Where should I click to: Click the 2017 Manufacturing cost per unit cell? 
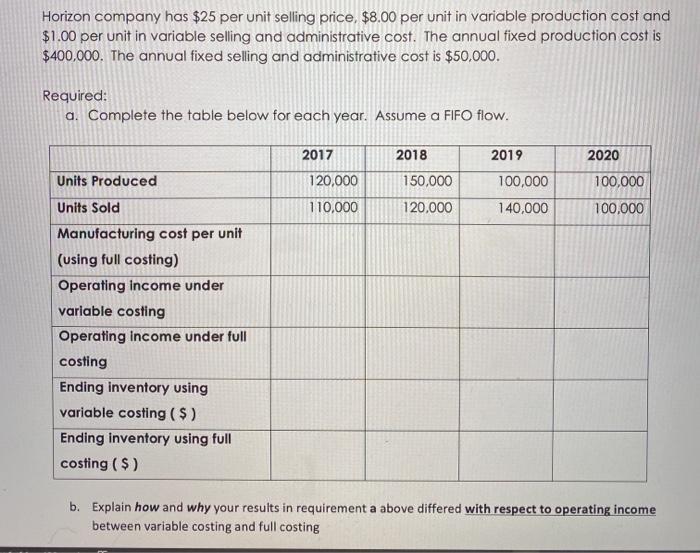click(x=318, y=249)
